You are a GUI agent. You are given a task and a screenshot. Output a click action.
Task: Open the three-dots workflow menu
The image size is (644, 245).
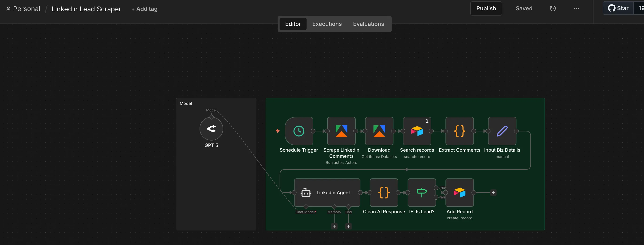tap(576, 8)
